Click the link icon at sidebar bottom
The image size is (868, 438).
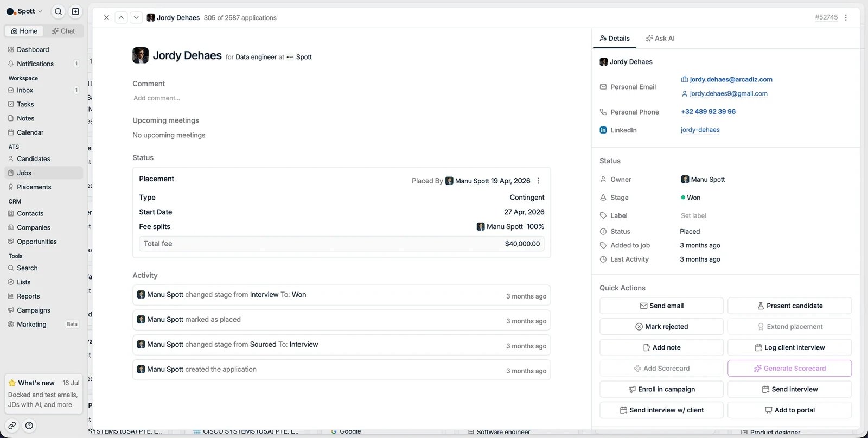12,426
